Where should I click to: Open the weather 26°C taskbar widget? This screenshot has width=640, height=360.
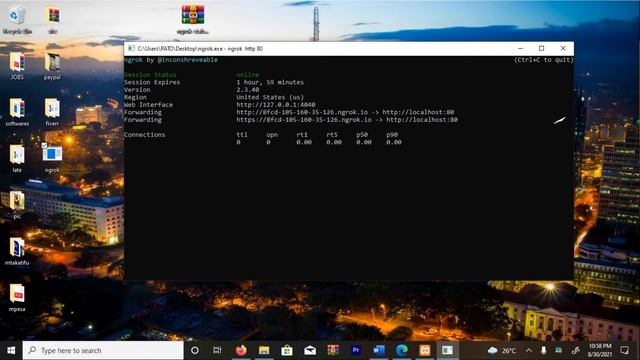click(x=502, y=350)
